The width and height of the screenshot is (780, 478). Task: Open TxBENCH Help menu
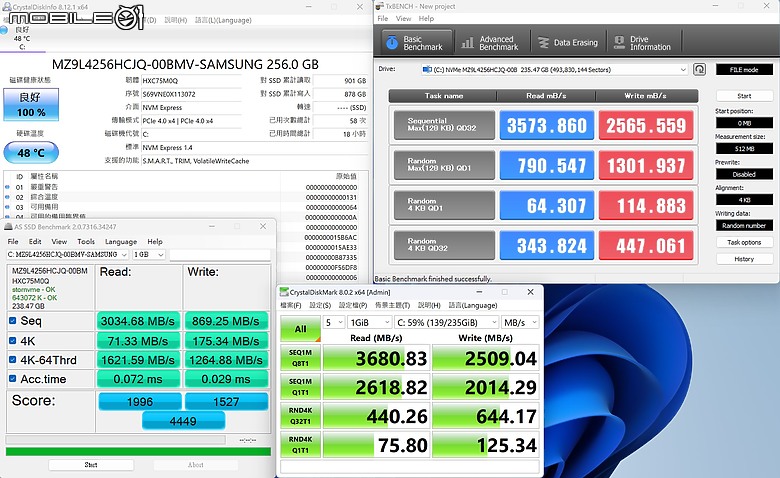pos(426,18)
